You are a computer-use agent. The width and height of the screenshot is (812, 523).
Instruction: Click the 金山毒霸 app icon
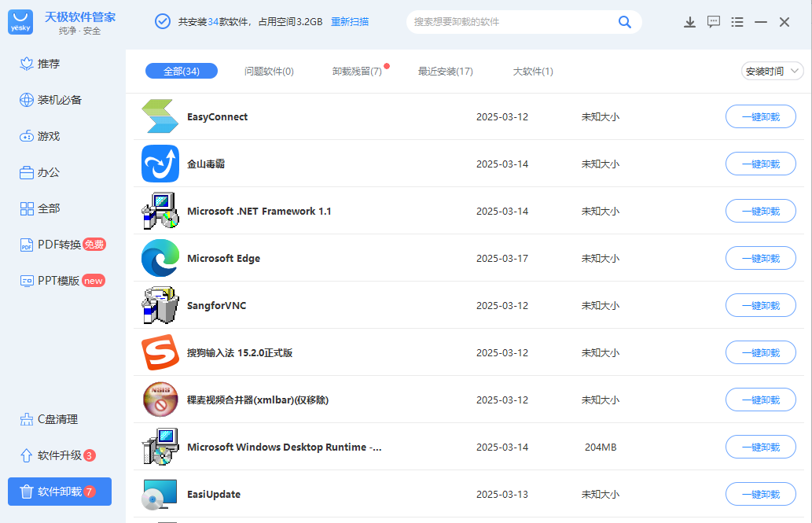(x=160, y=164)
